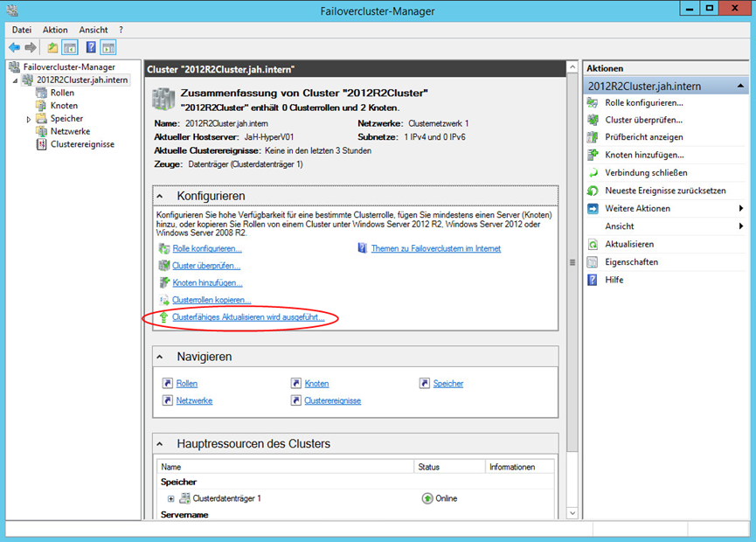Open the Datei menu
Viewport: 756px width, 542px height.
click(21, 30)
